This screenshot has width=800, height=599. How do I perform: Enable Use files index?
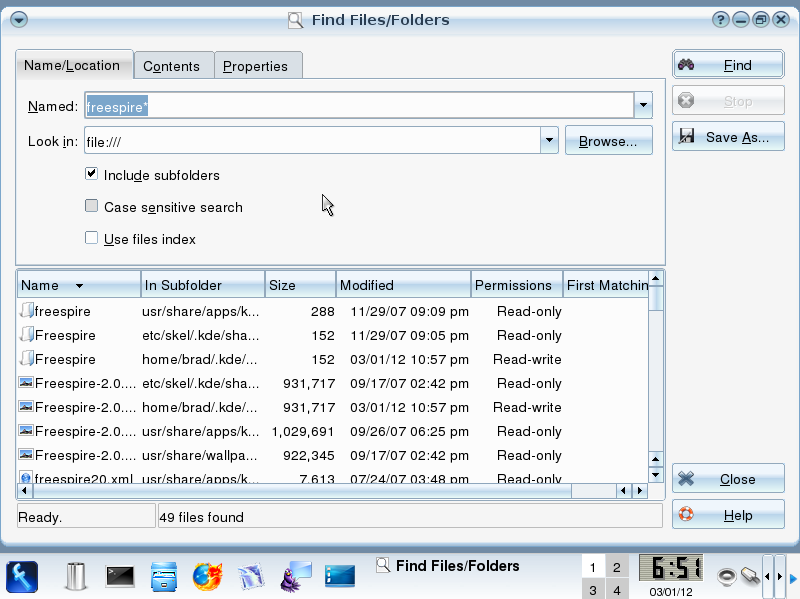point(91,238)
